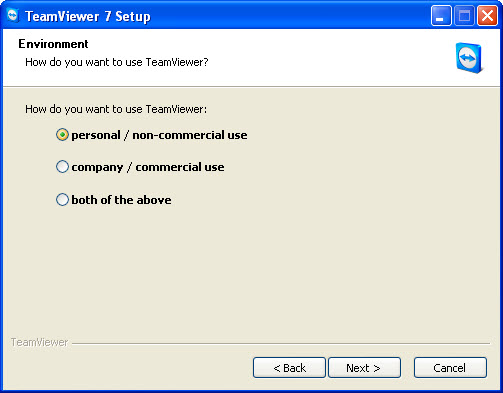Minimize the TeamViewer 7 Setup window
503x393 pixels.
coord(441,15)
